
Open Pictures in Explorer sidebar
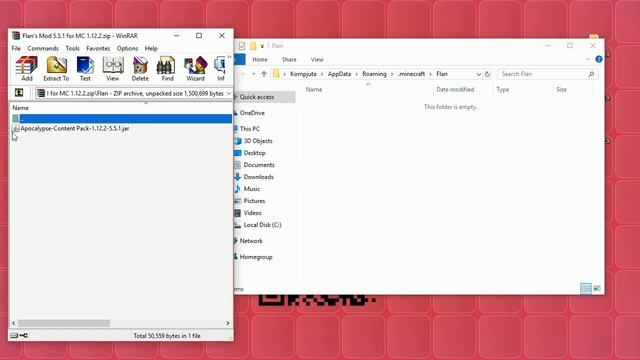[254, 201]
